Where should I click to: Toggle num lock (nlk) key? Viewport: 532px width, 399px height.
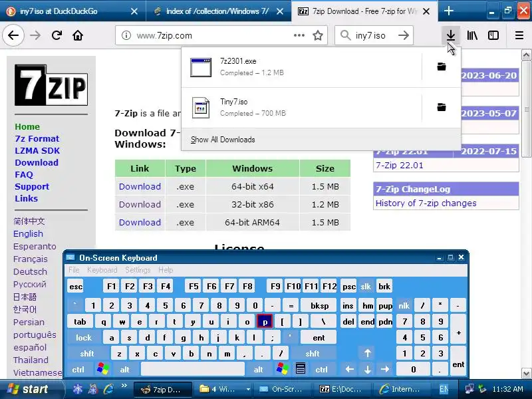click(x=404, y=306)
